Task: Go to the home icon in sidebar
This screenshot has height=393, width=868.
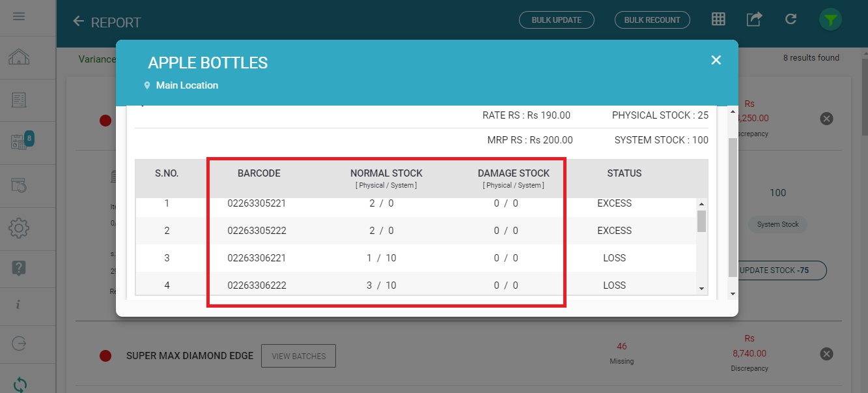Action: click(19, 57)
